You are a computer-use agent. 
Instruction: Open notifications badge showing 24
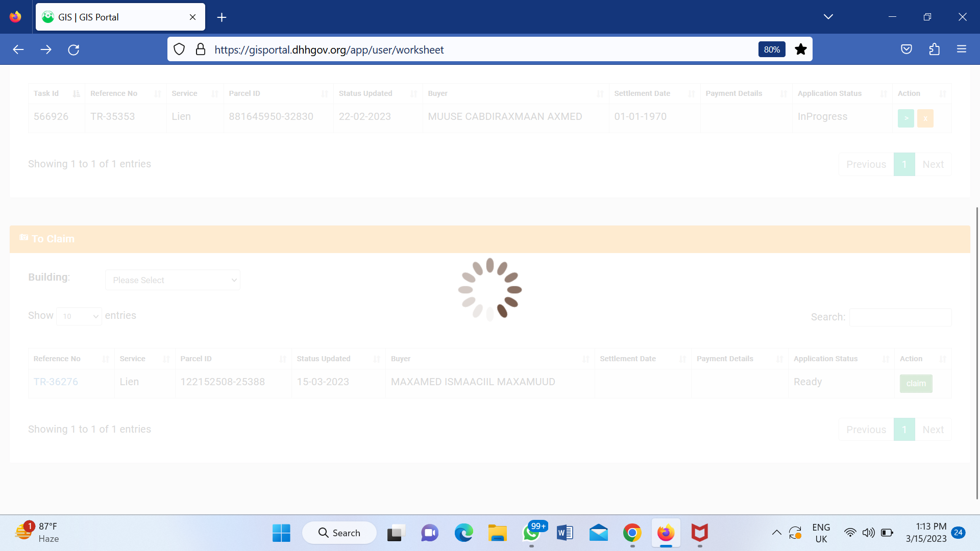tap(958, 533)
